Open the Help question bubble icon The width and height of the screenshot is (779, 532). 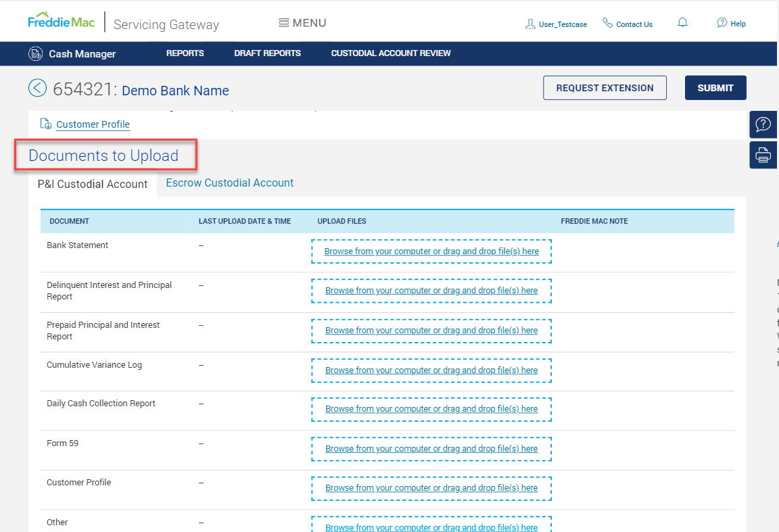(721, 23)
